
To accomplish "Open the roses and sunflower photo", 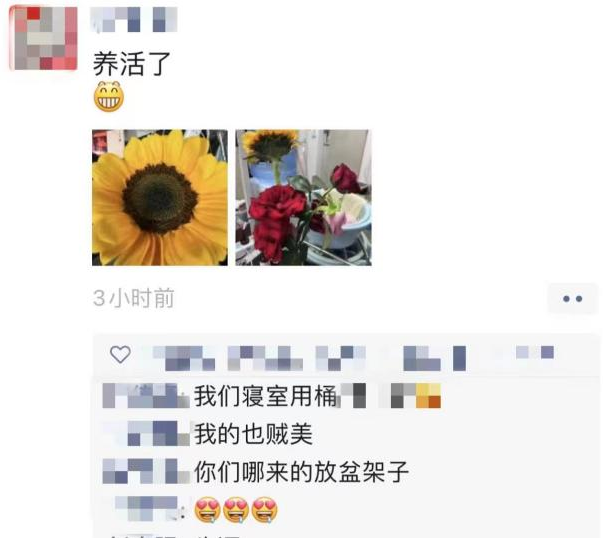I will [304, 198].
